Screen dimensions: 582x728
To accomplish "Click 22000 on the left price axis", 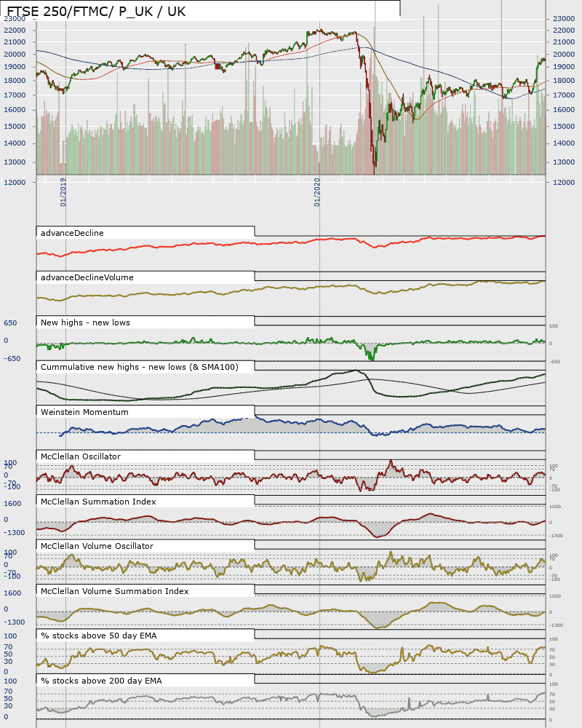I will pyautogui.click(x=15, y=30).
